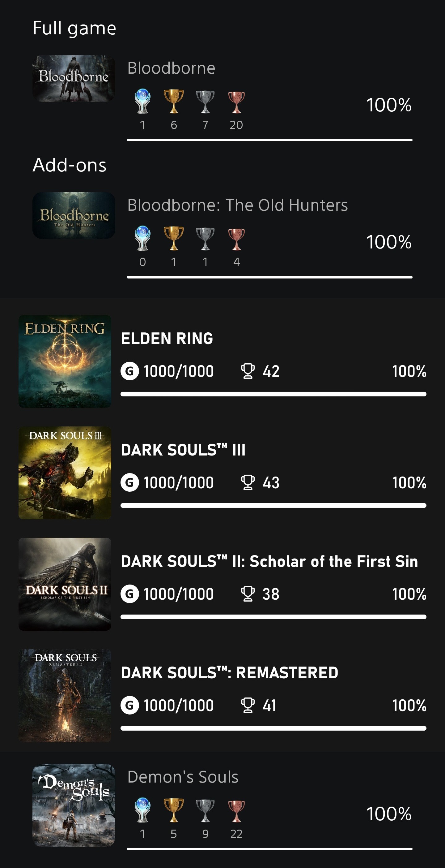Click the Gamerscore G icon for DARK SOULS REMASTERED

pyautogui.click(x=129, y=705)
